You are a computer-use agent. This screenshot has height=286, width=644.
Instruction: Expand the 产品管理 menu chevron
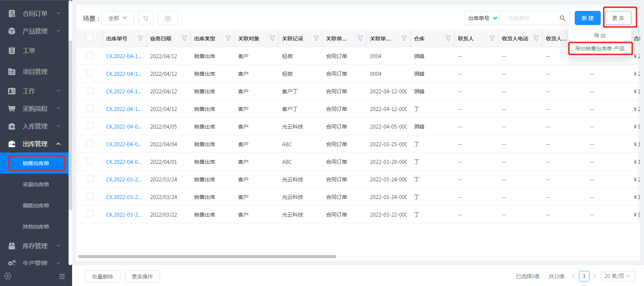58,31
